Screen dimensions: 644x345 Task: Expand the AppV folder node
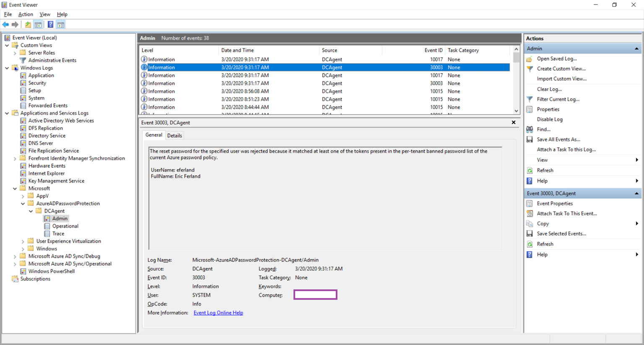click(23, 196)
